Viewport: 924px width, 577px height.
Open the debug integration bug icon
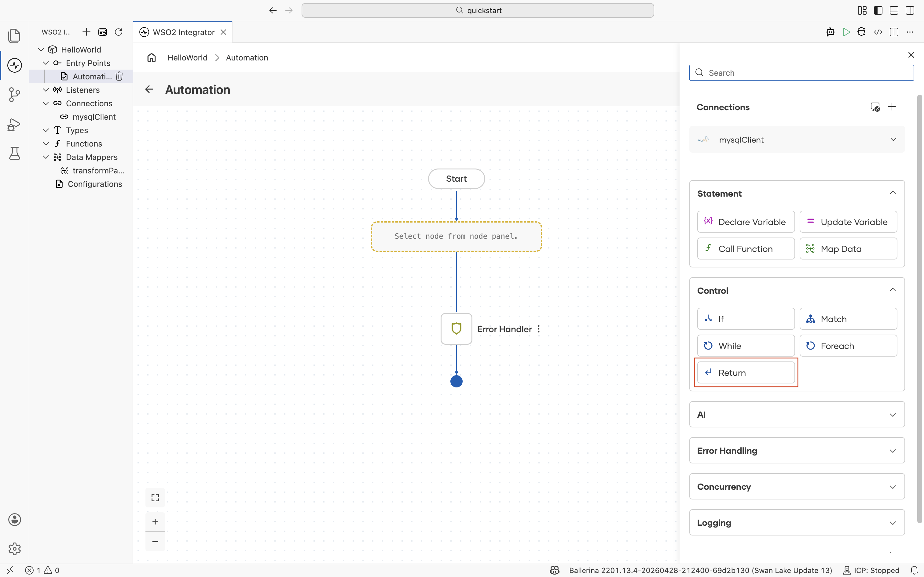pyautogui.click(x=861, y=32)
